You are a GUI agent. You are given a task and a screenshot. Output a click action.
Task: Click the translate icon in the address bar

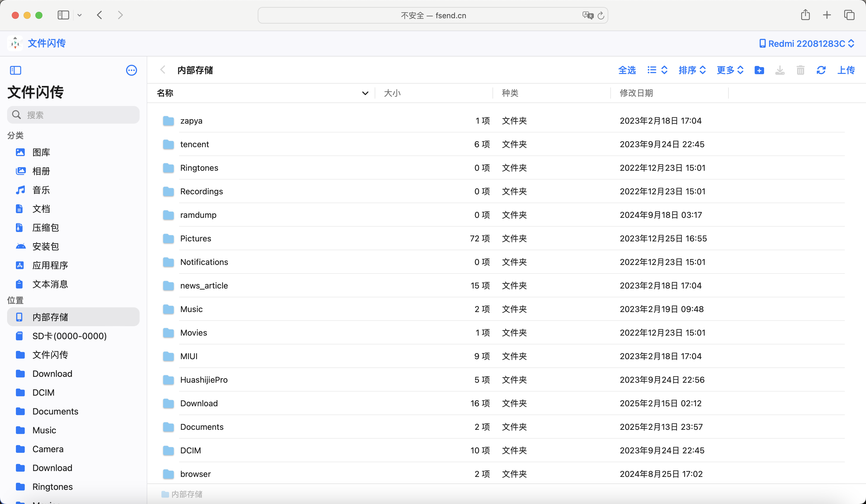588,16
